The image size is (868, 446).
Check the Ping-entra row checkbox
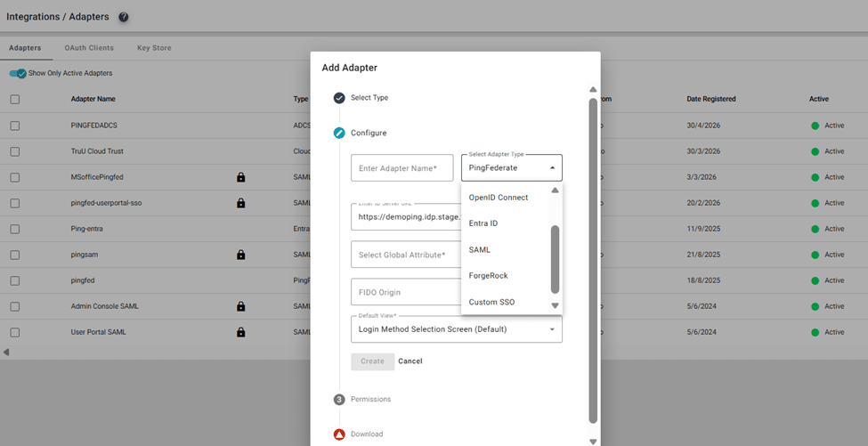pos(15,229)
